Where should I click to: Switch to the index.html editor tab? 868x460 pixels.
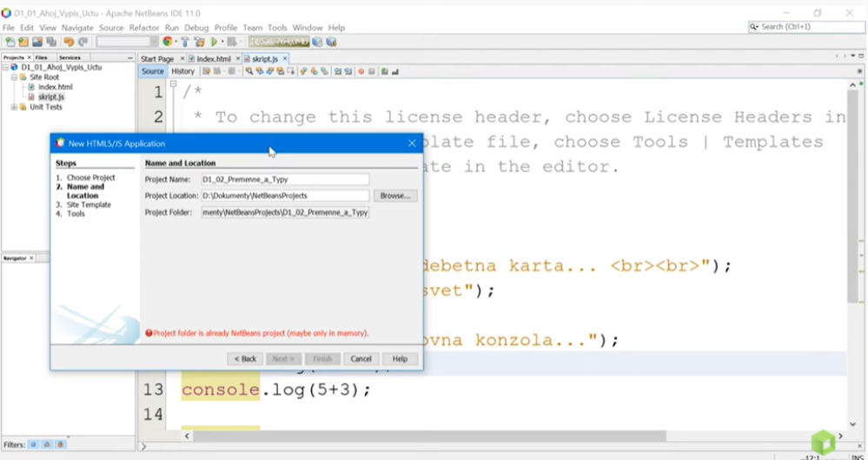213,59
